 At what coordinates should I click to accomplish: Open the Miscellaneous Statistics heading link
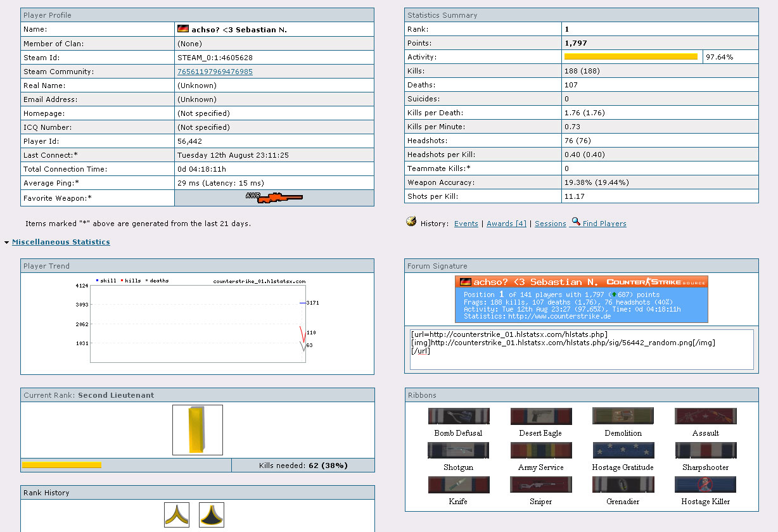(x=61, y=242)
